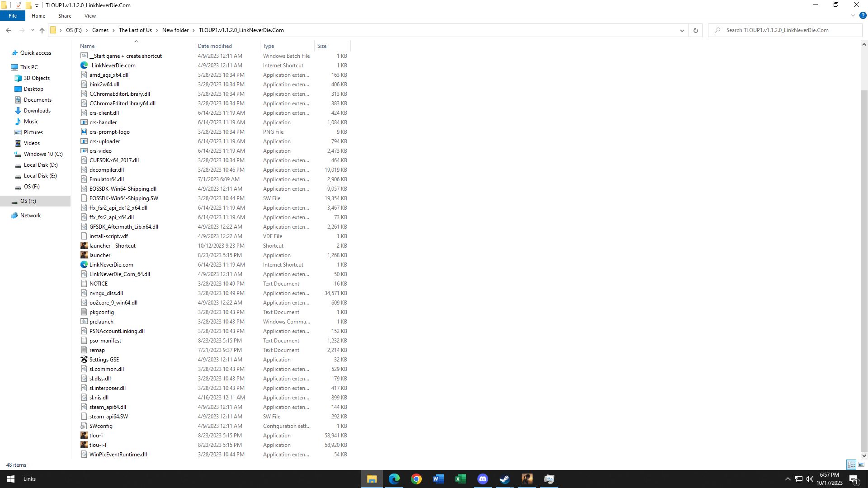Click The Last of Us breadcrumb
The width and height of the screenshot is (868, 488).
click(x=135, y=30)
